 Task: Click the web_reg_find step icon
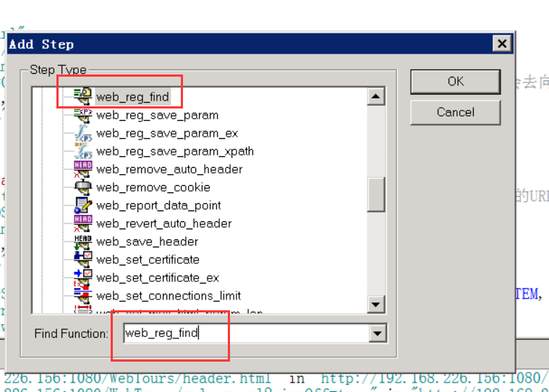click(83, 97)
